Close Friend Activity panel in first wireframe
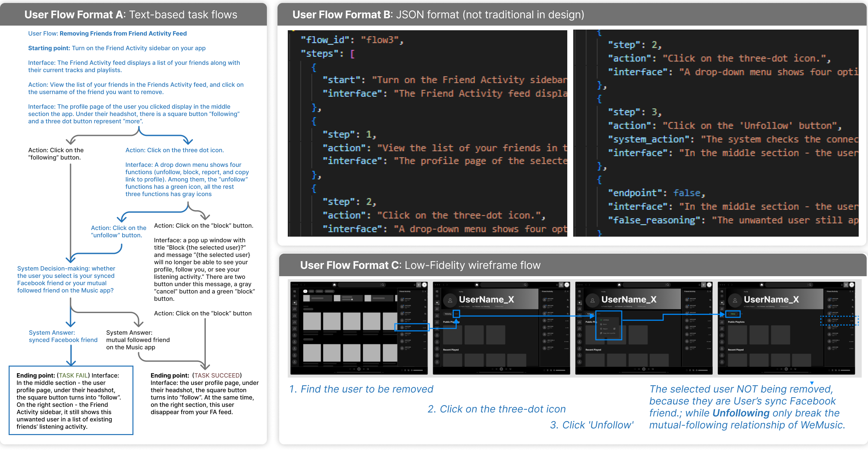Image resolution: width=868 pixels, height=455 pixels. click(x=426, y=291)
